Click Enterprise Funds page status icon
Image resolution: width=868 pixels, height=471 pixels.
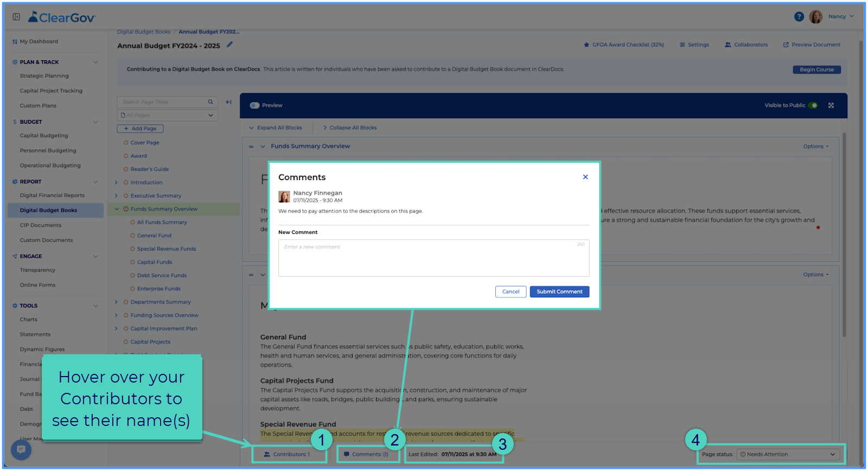pyautogui.click(x=132, y=289)
